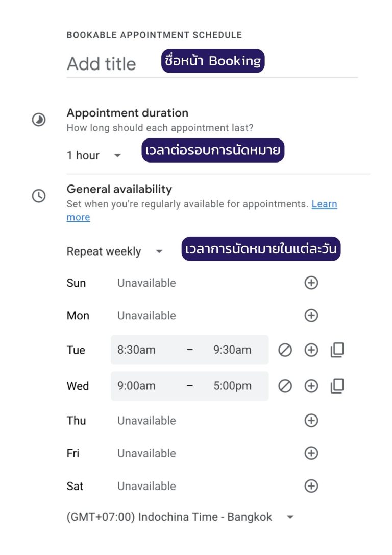This screenshot has width=392, height=555.
Task: Open the 1 hour duration dropdown
Action: pos(94,155)
